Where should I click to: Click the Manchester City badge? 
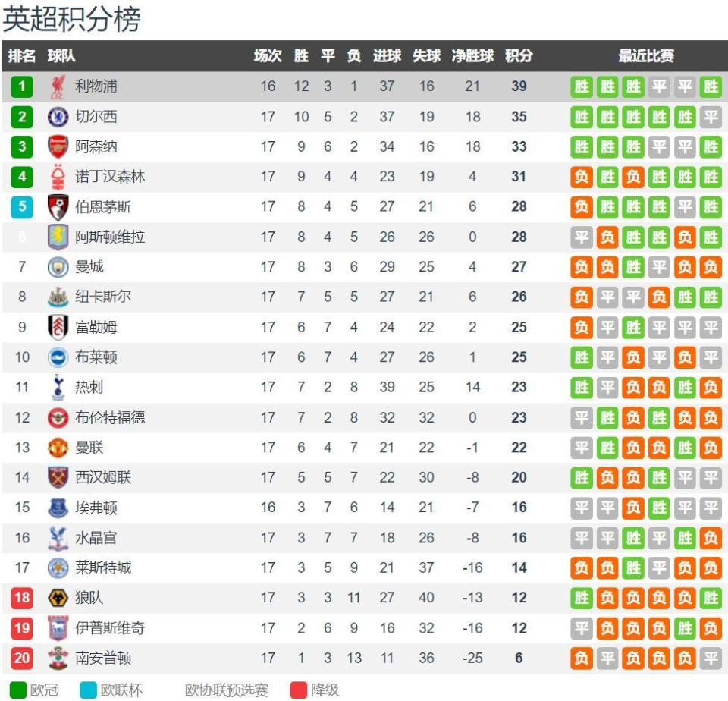pyautogui.click(x=58, y=266)
